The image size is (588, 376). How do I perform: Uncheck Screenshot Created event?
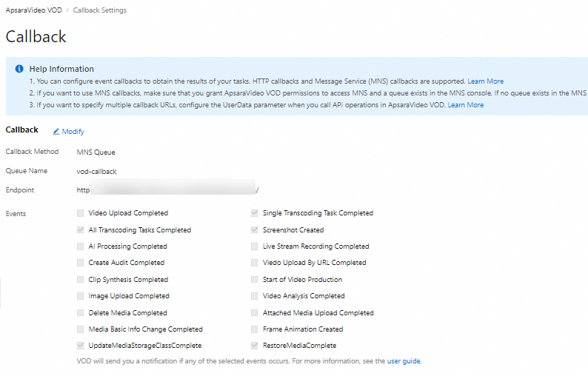(255, 230)
